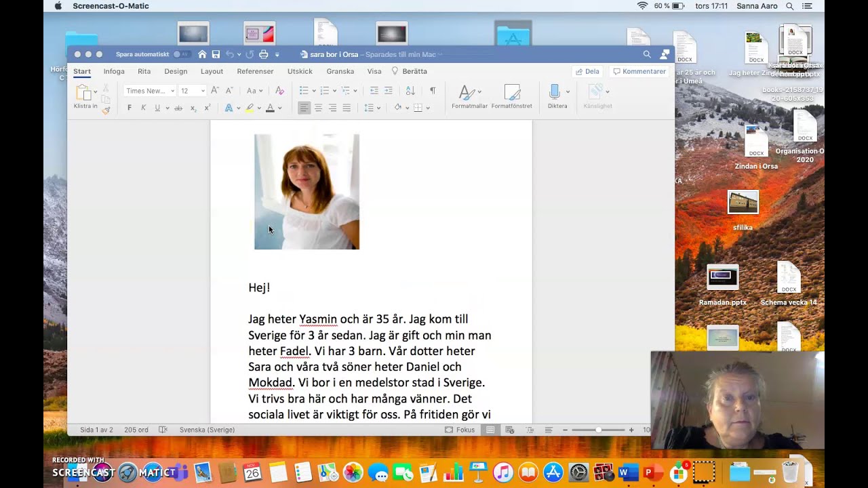This screenshot has height=488, width=868.
Task: Apply text effects blue A icon
Action: 229,108
